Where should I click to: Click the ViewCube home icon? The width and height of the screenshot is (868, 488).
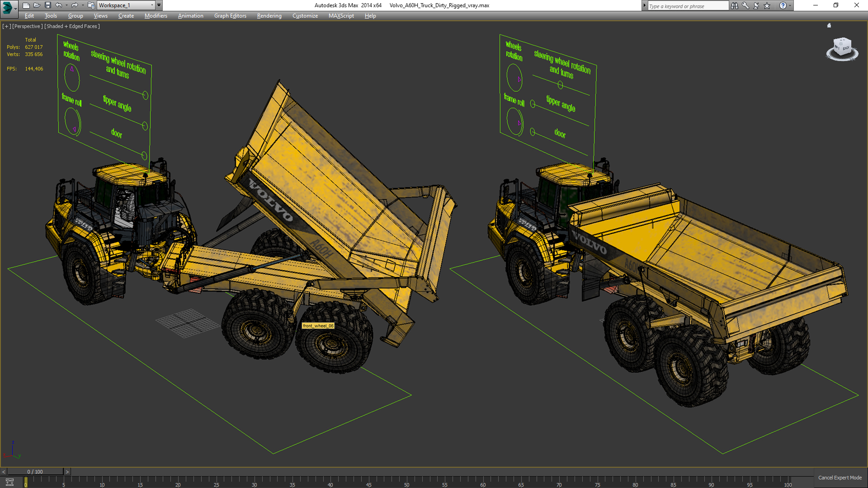(x=829, y=26)
